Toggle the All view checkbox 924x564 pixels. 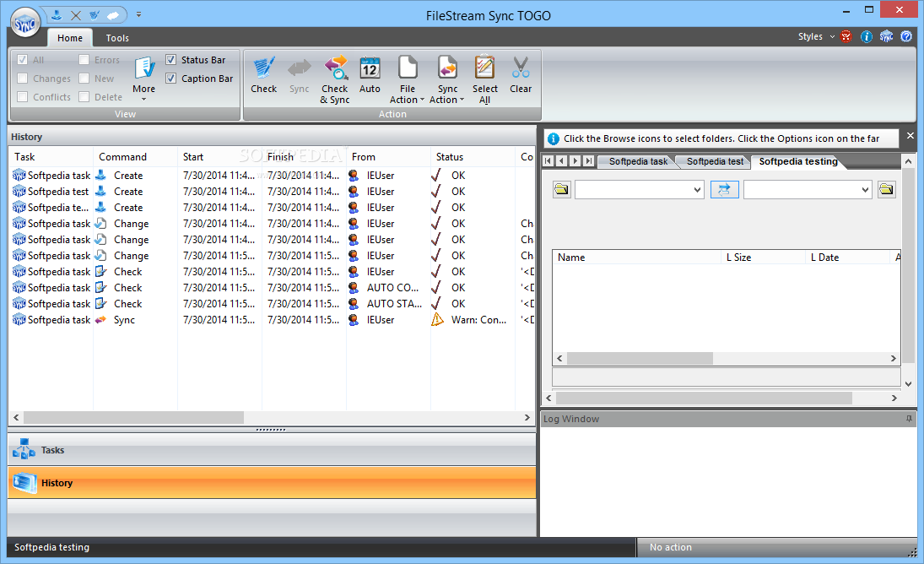(x=23, y=59)
